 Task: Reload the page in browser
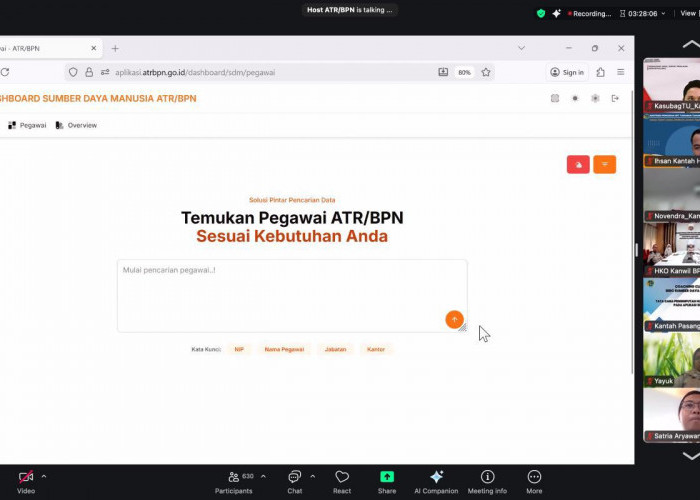coord(5,72)
